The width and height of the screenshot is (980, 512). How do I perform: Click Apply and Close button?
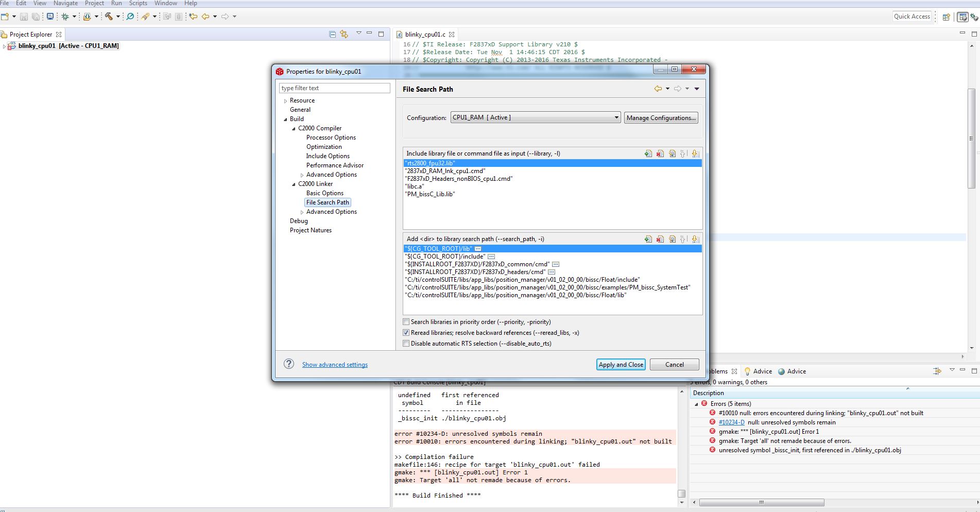tap(621, 365)
